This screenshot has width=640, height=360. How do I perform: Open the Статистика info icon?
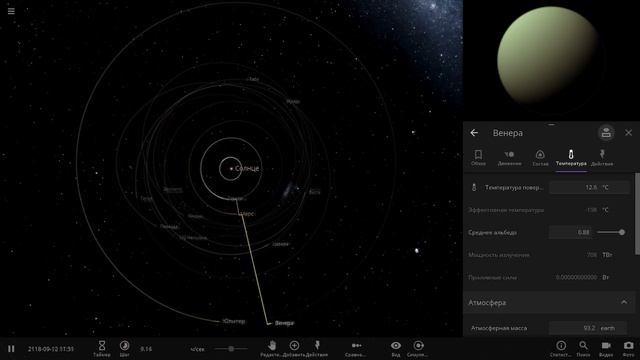tap(561, 349)
